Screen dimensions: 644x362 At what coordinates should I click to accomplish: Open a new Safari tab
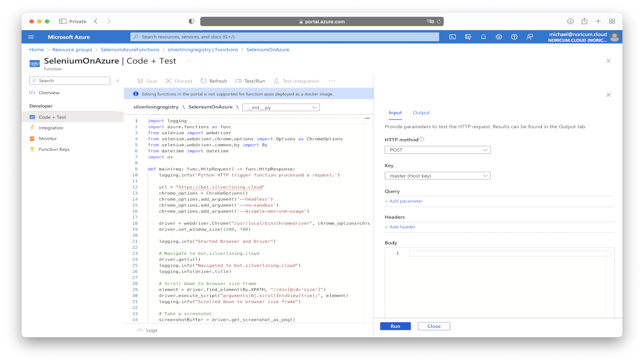pos(598,21)
